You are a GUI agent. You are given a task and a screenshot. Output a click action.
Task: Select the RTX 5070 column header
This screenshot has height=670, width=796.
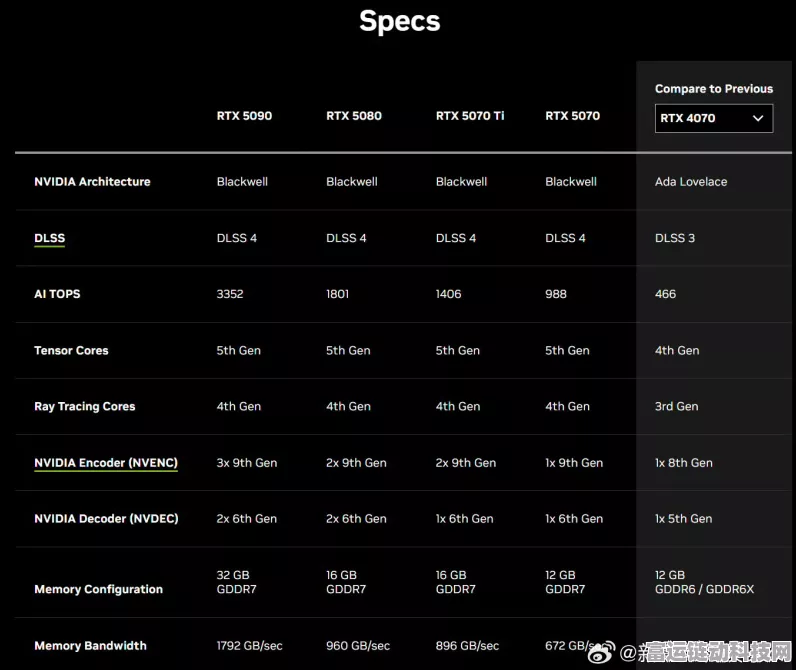coord(573,116)
